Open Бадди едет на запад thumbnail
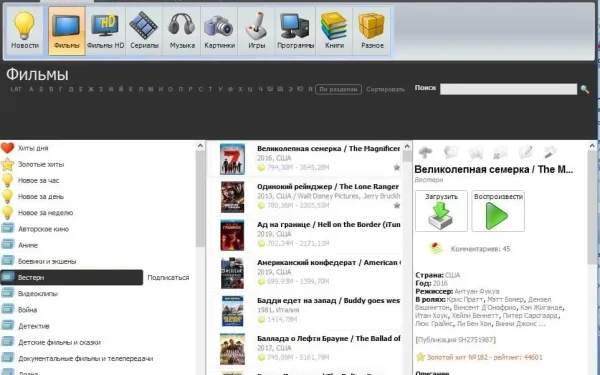This screenshot has height=375, width=600. tap(232, 311)
